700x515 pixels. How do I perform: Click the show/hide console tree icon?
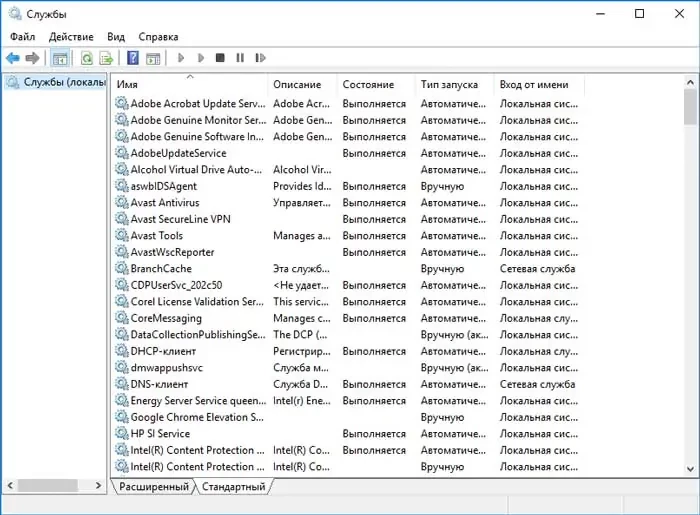click(60, 58)
